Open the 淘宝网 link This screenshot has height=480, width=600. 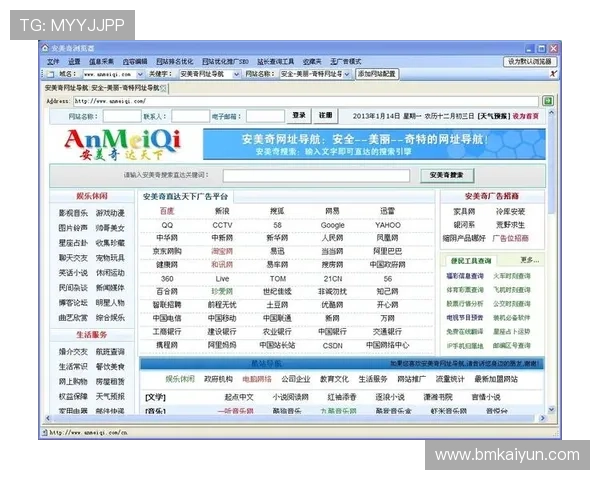(222, 251)
